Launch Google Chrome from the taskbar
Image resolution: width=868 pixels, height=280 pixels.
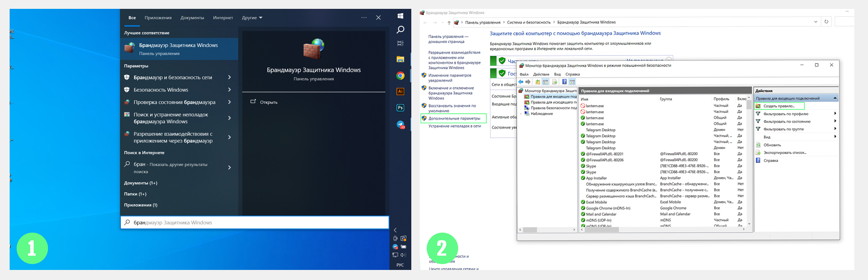point(400,76)
